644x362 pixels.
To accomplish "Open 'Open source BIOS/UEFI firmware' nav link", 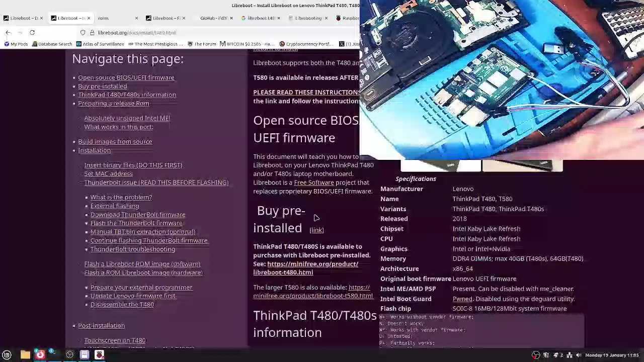I will pyautogui.click(x=126, y=78).
